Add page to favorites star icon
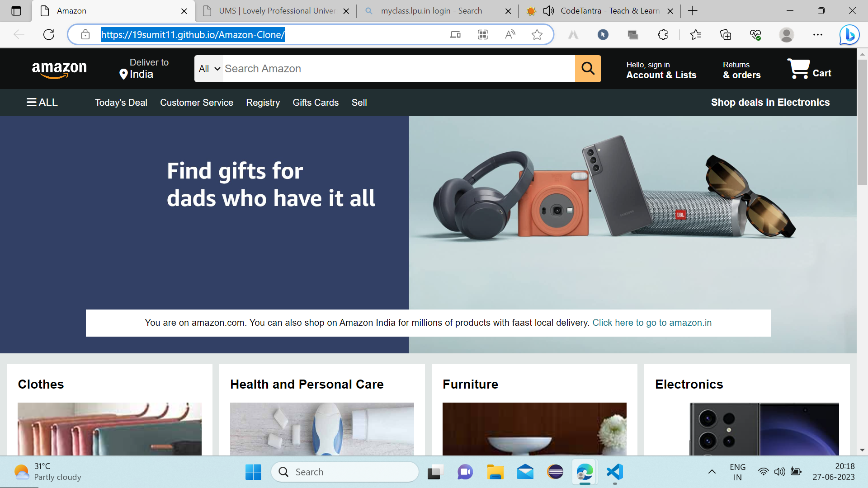 (x=537, y=35)
